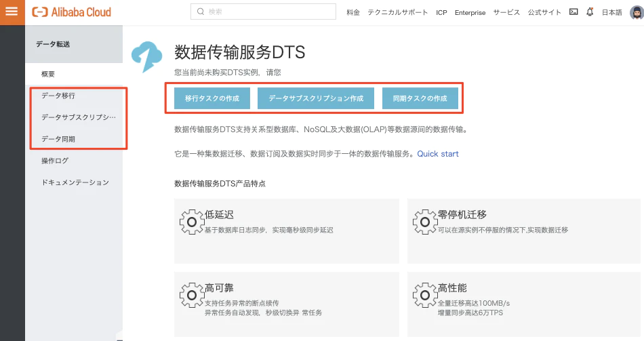Click データサブスクリプション作成 button
This screenshot has height=341, width=644.
coord(316,98)
